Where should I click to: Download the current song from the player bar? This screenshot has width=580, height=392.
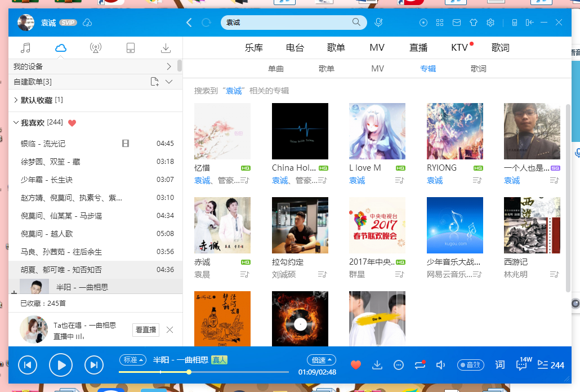[377, 365]
